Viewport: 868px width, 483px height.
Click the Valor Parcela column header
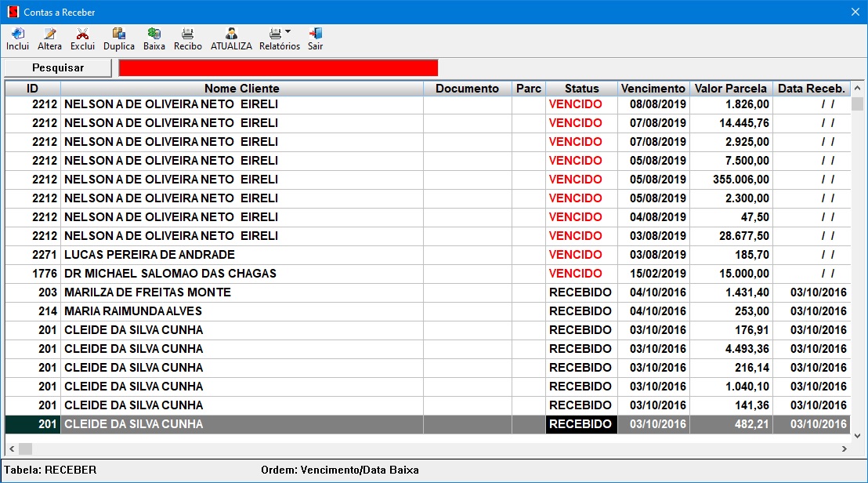tap(730, 89)
